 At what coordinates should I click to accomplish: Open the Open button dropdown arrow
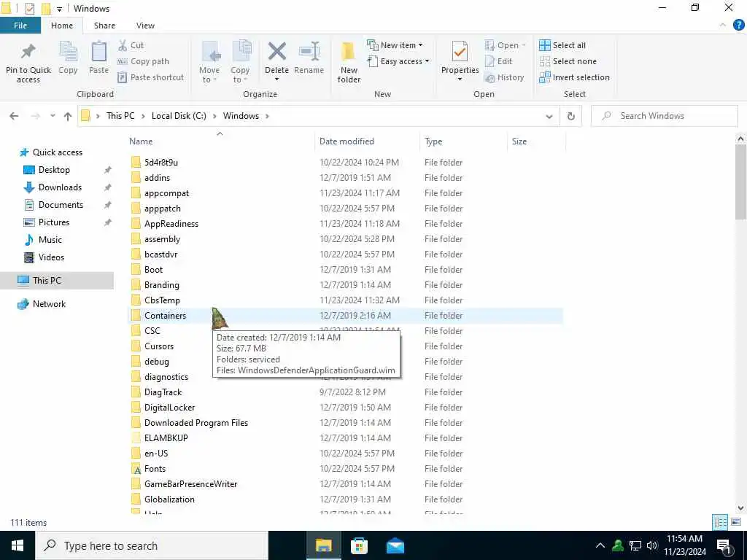(x=524, y=45)
